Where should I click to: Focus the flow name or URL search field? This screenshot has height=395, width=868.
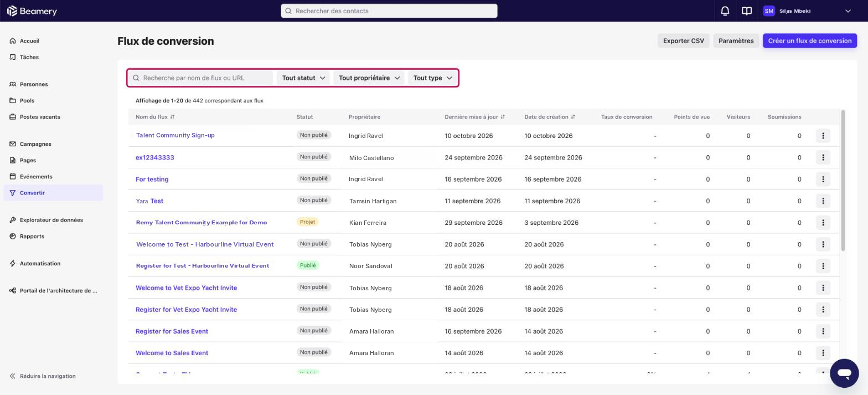tap(201, 78)
